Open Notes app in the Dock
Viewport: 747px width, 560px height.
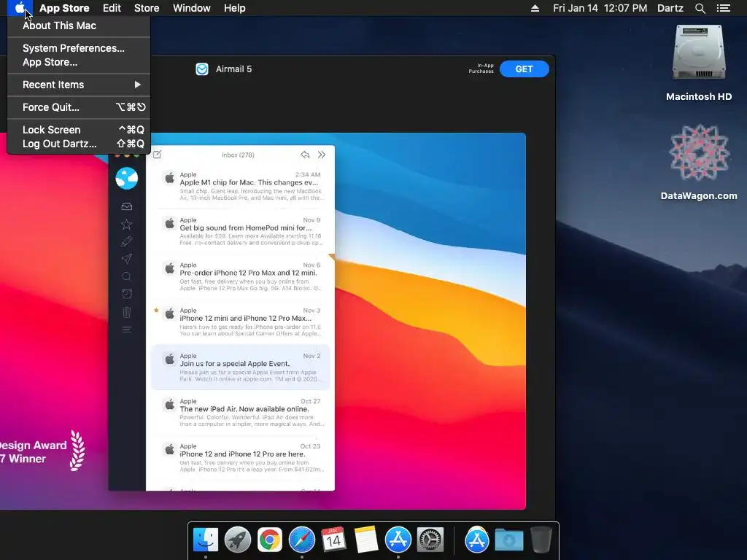coord(366,540)
